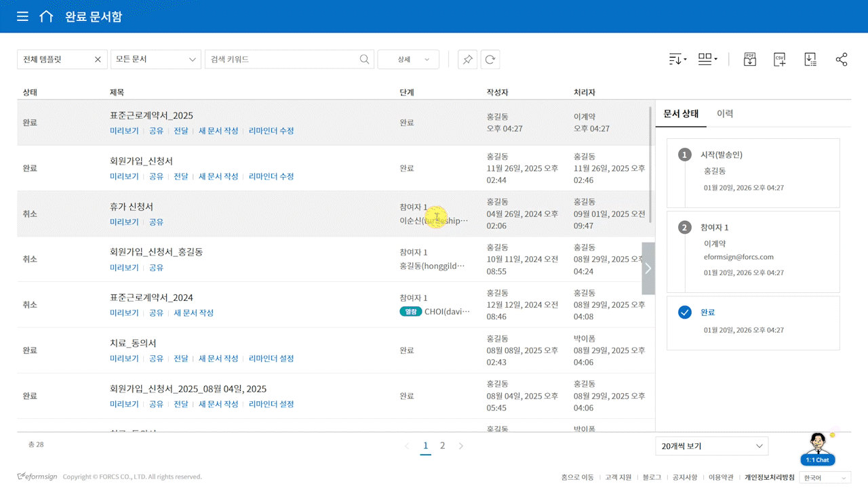Open the sort order dropdown

pyautogui.click(x=677, y=60)
